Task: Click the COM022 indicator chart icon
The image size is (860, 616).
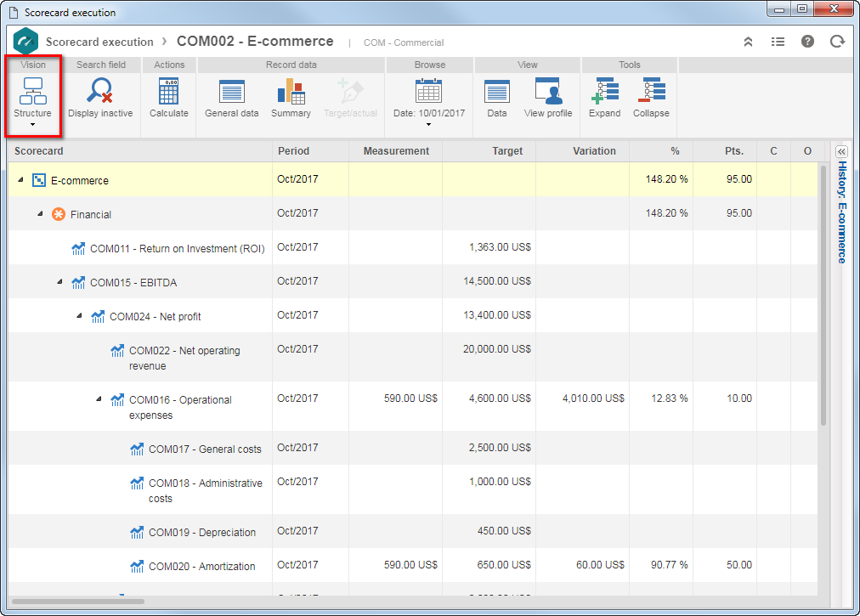Action: pos(117,350)
